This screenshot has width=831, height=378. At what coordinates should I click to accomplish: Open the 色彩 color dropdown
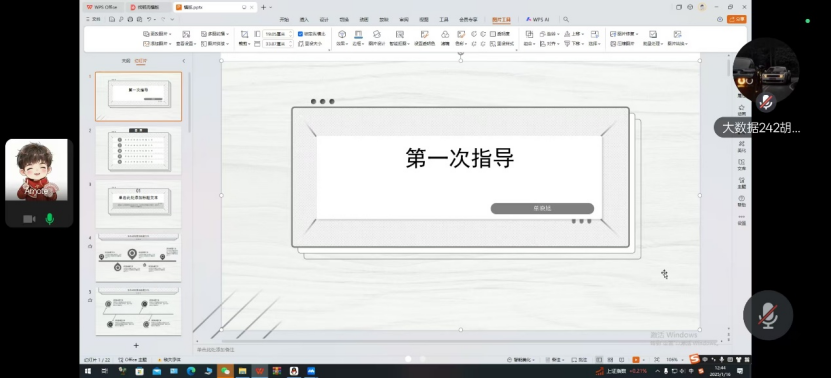pos(461,44)
